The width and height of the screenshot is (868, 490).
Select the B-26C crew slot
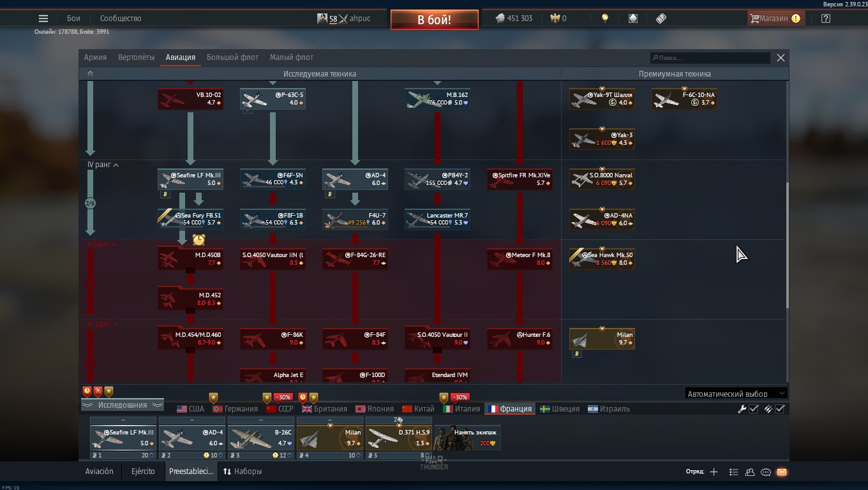point(261,438)
